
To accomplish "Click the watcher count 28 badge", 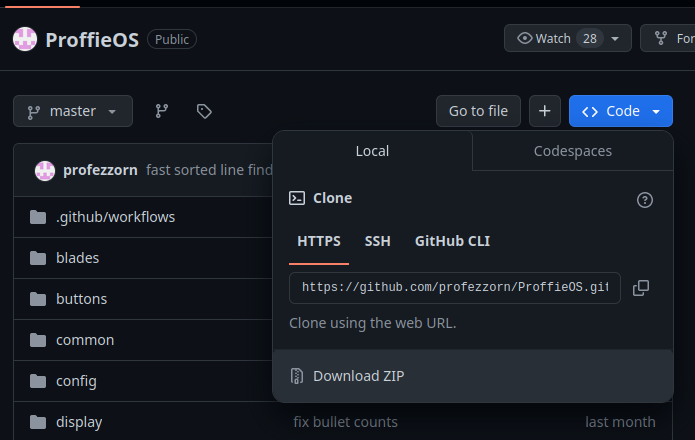I will 590,39.
